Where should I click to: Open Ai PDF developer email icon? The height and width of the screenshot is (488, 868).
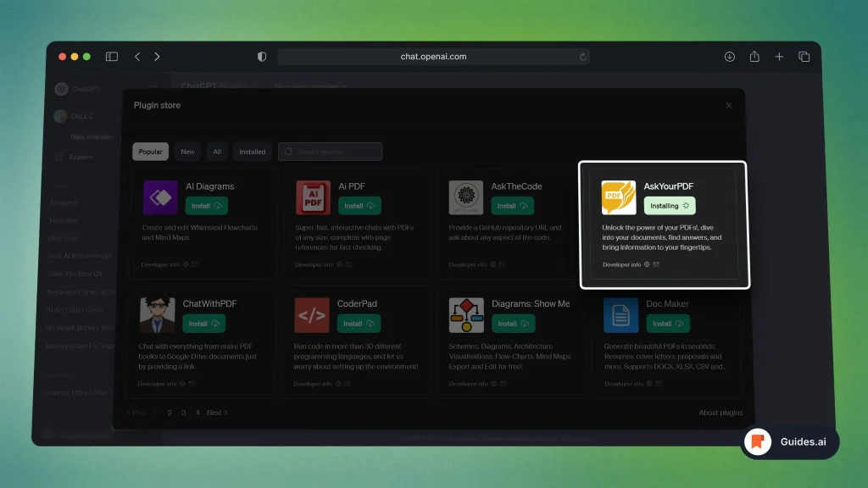[348, 264]
